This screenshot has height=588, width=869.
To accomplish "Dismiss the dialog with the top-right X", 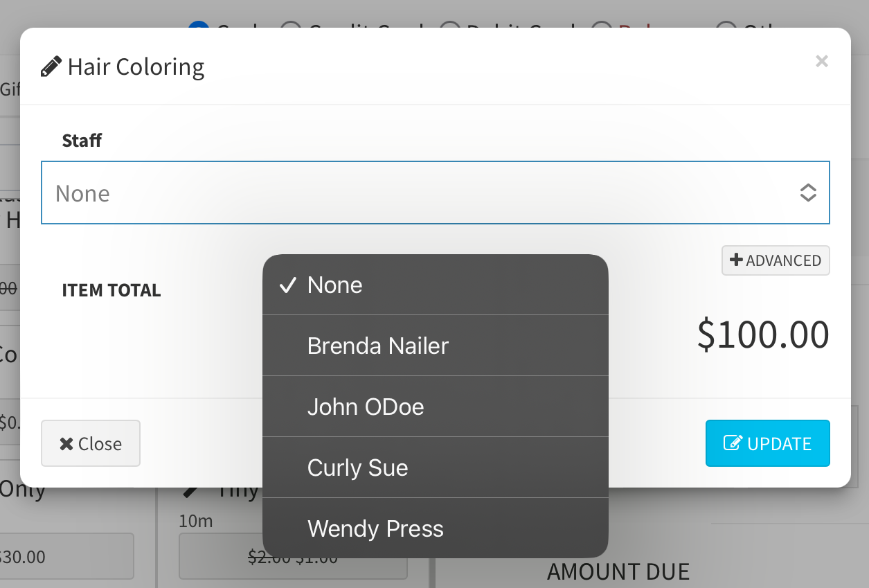I will click(821, 61).
